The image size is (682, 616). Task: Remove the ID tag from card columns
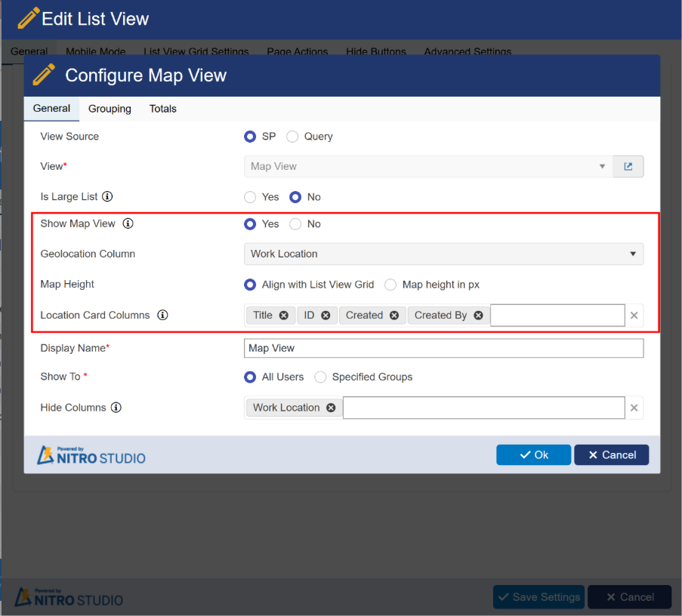pos(326,316)
